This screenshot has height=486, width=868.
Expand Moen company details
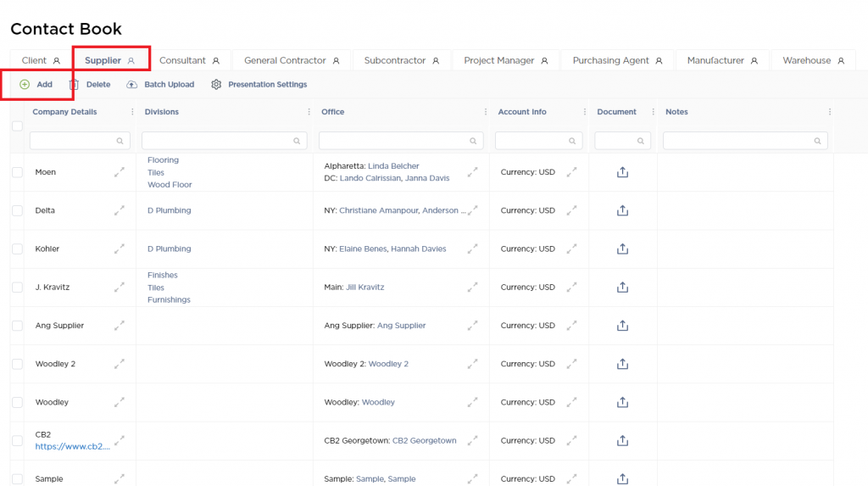point(120,172)
